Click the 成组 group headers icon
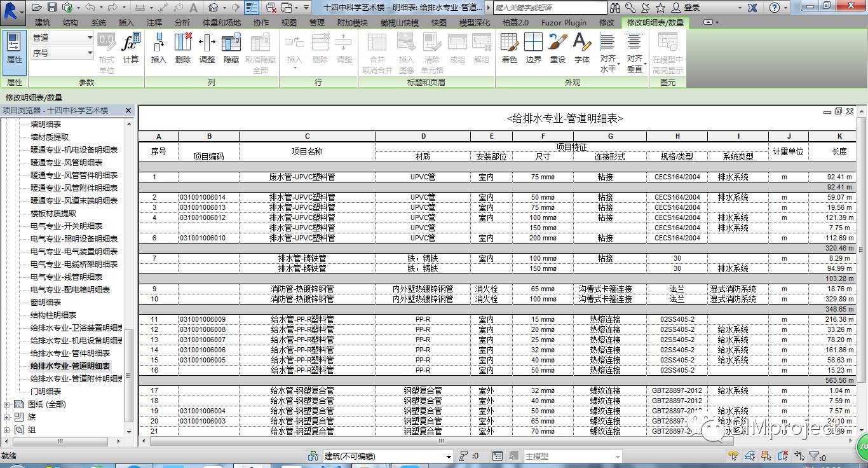The height and width of the screenshot is (468, 868). pos(458,48)
